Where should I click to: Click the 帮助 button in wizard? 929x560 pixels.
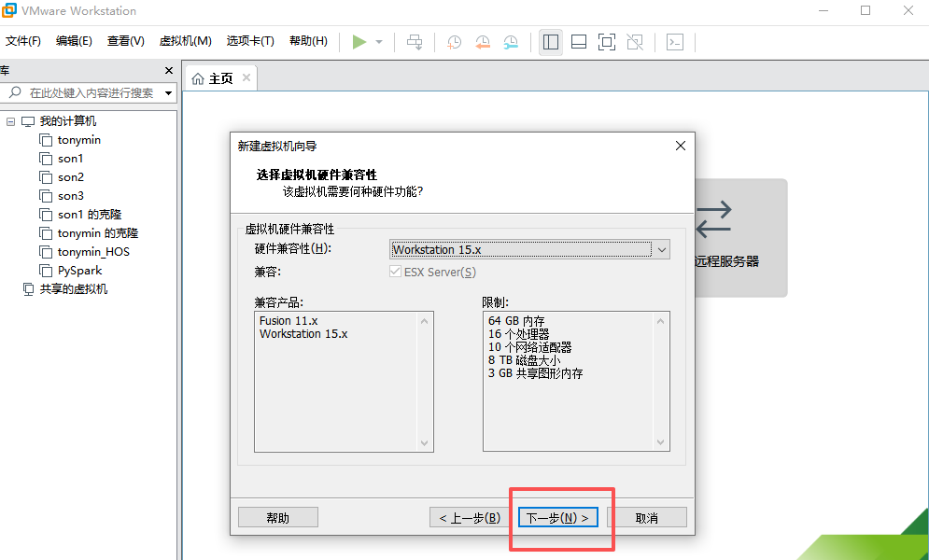(x=278, y=517)
